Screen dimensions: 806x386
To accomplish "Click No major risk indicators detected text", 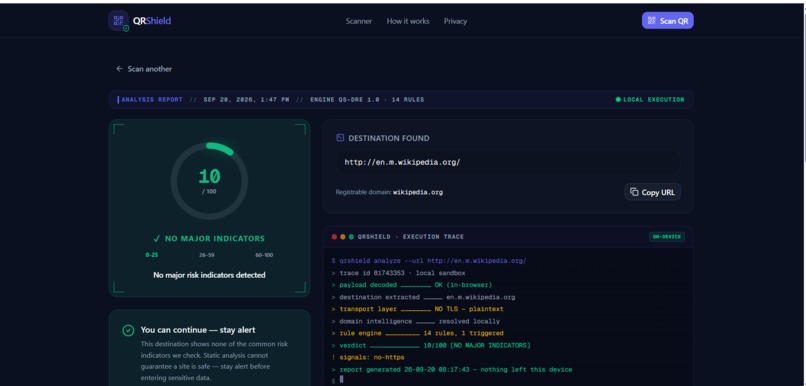I will point(209,275).
